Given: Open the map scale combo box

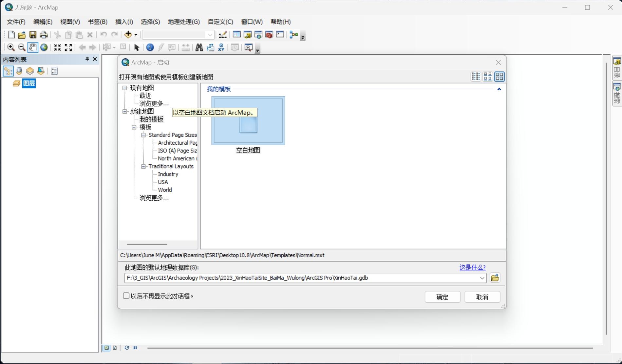Looking at the screenshot, I should coord(179,35).
